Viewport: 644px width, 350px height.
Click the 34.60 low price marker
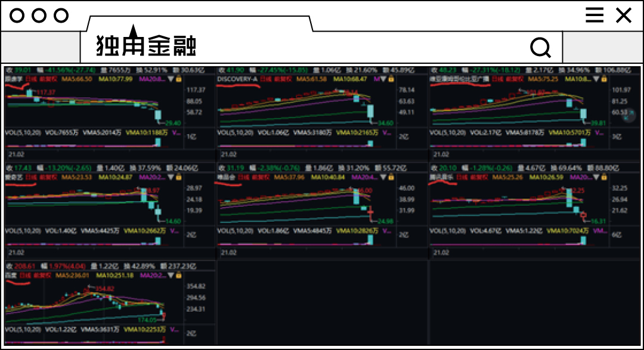pos(385,123)
